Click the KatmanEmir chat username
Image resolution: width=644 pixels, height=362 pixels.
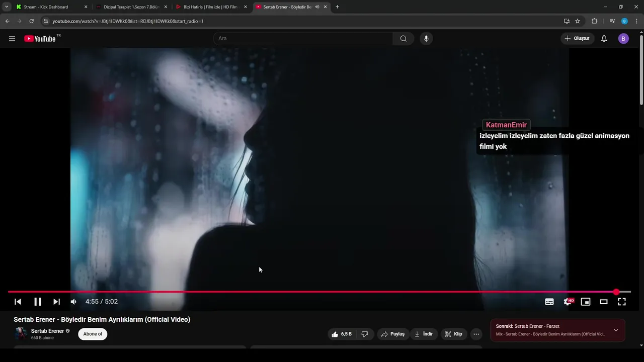point(506,125)
